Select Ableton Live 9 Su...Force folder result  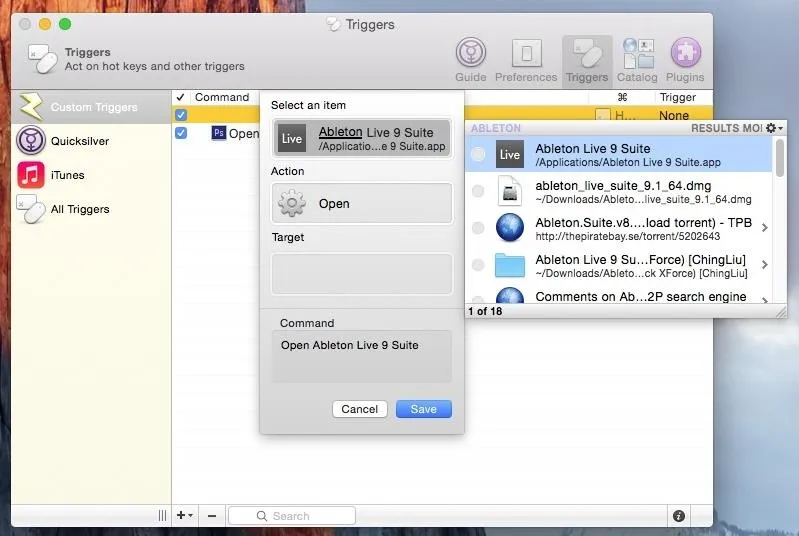point(619,265)
